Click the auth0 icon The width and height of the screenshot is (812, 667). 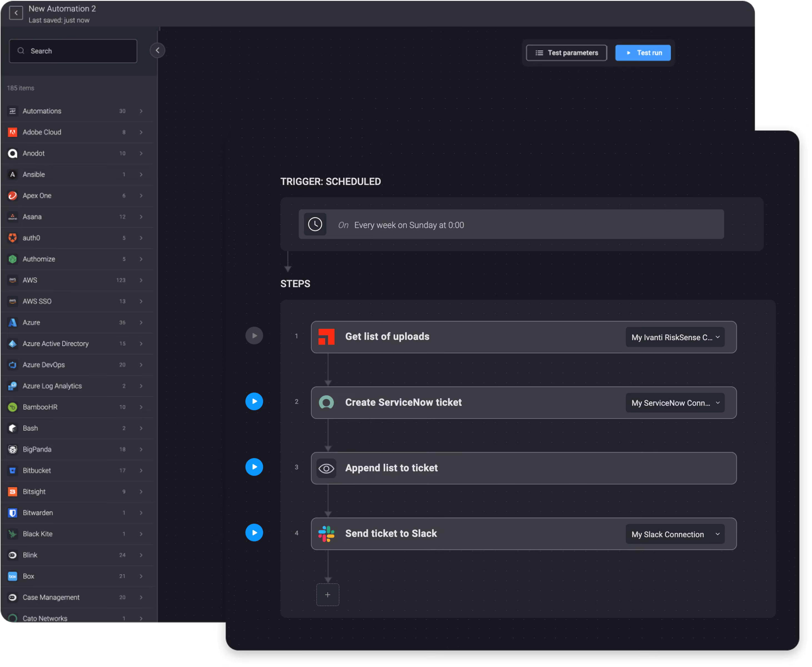(x=13, y=238)
